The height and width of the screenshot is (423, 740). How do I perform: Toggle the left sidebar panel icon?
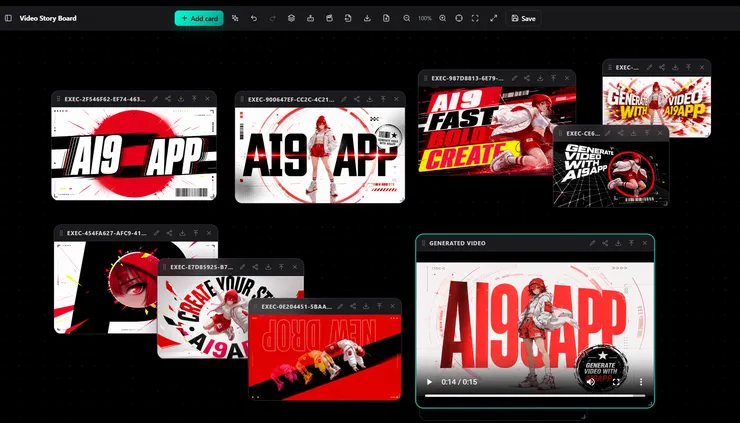pyautogui.click(x=8, y=18)
